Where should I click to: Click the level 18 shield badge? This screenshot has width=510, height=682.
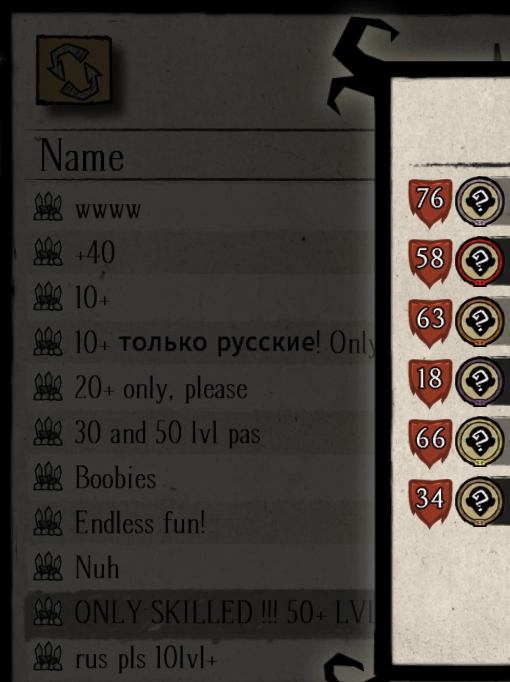(x=430, y=383)
